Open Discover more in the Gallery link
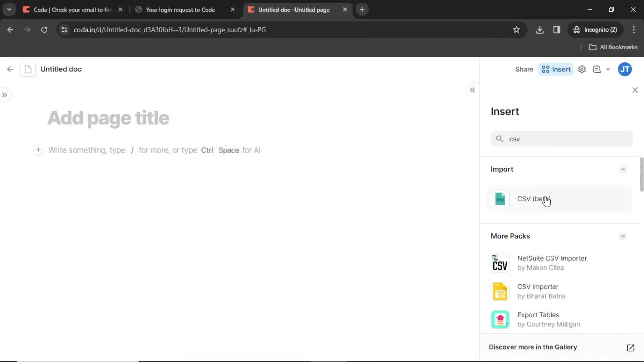Screen dimensions: 644x362 533,347
